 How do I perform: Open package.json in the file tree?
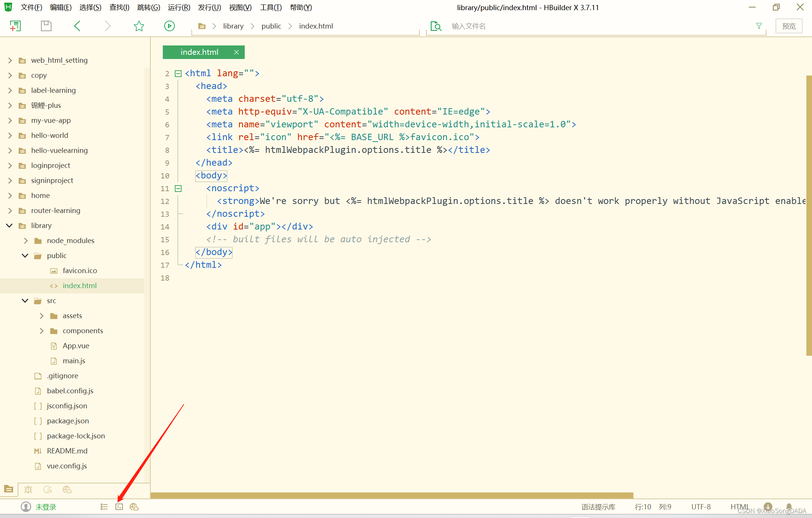coord(68,421)
